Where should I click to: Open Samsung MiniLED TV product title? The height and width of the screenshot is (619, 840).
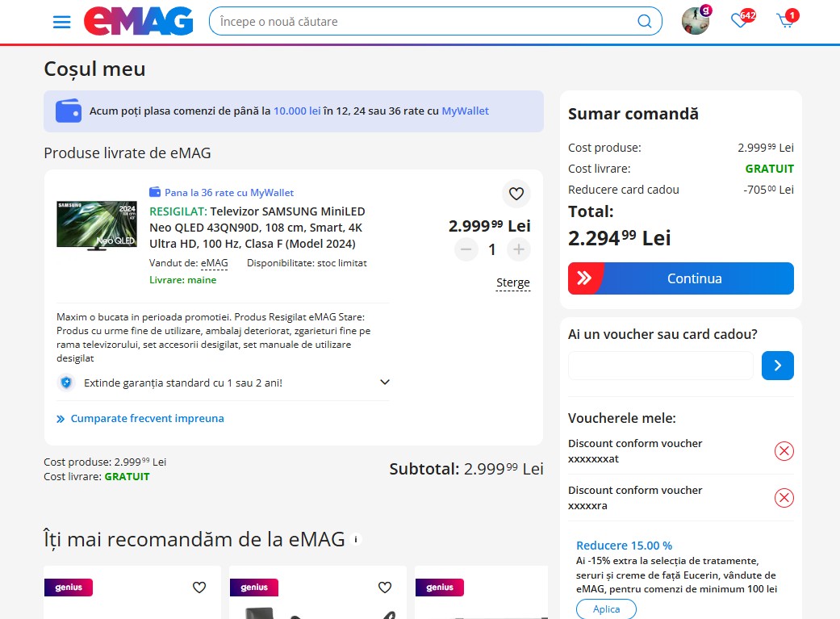257,228
